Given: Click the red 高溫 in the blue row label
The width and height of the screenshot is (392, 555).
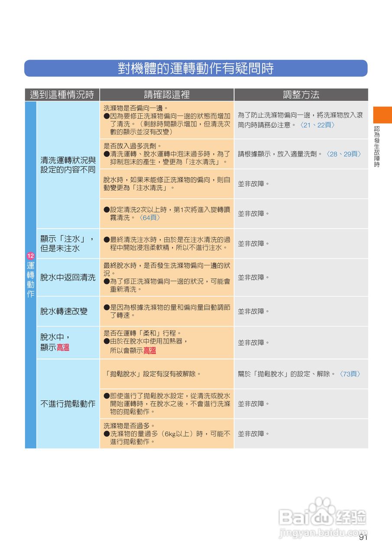Looking at the screenshot, I should coord(63,347).
